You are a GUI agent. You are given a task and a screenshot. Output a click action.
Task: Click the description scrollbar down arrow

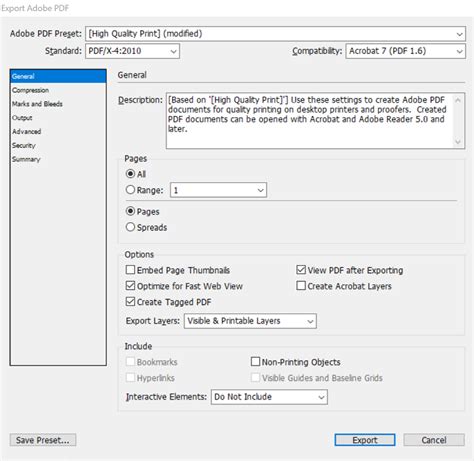click(458, 142)
